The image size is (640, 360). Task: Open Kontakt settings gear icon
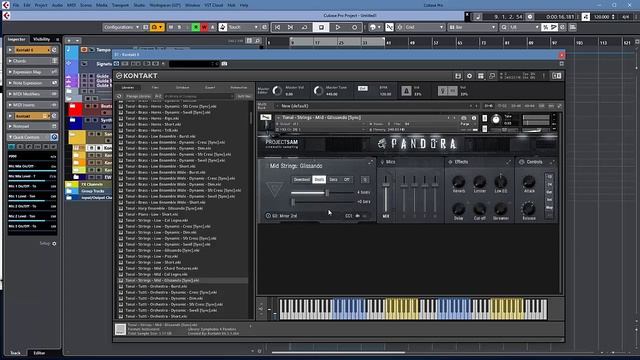point(469,76)
